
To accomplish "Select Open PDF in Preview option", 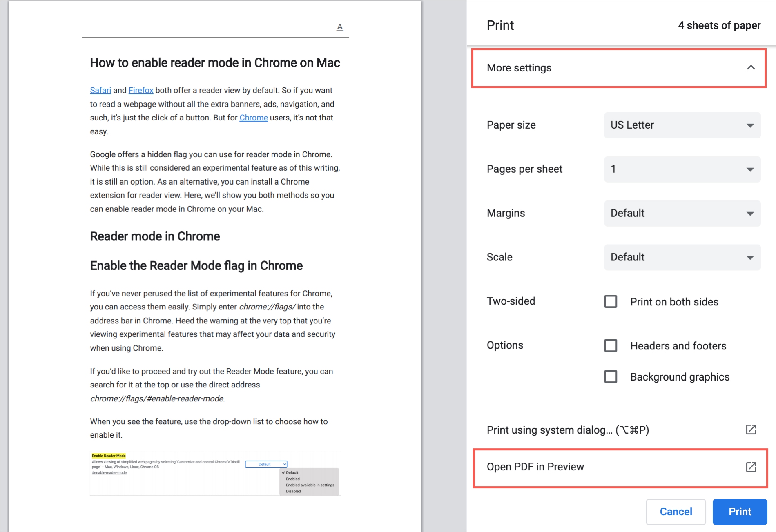I will [535, 467].
